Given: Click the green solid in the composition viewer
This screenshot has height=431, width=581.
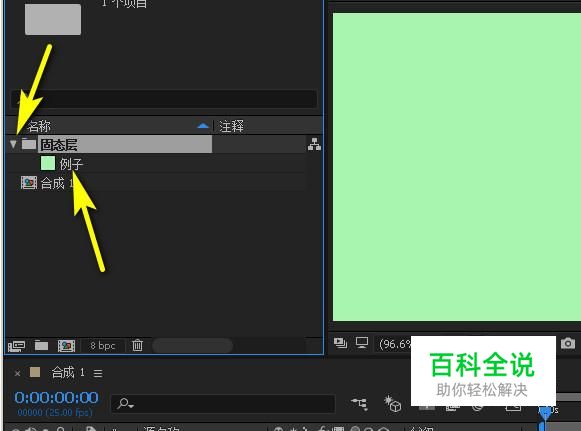Looking at the screenshot, I should click(457, 167).
